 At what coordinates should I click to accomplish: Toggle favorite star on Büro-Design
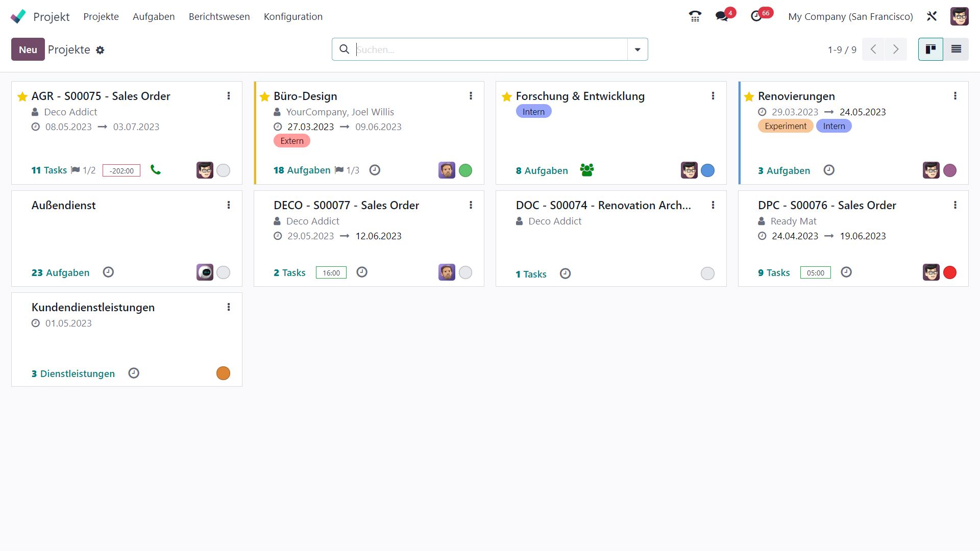pyautogui.click(x=264, y=96)
